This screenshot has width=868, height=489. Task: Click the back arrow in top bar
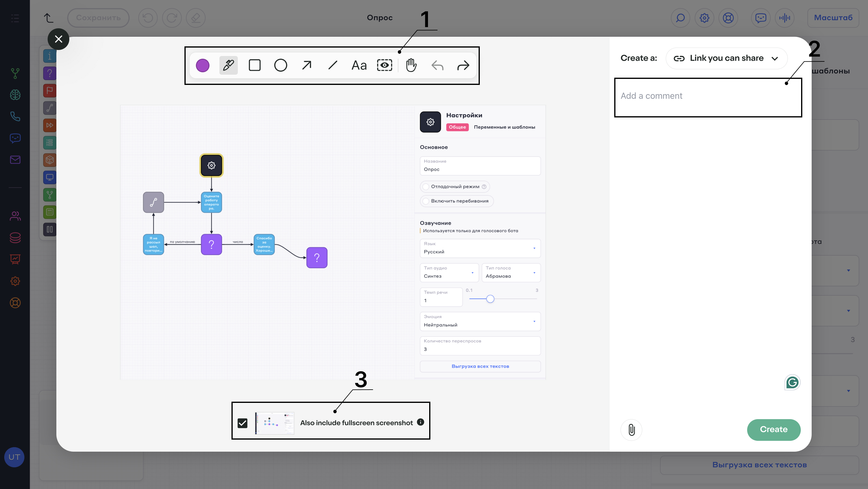click(49, 18)
